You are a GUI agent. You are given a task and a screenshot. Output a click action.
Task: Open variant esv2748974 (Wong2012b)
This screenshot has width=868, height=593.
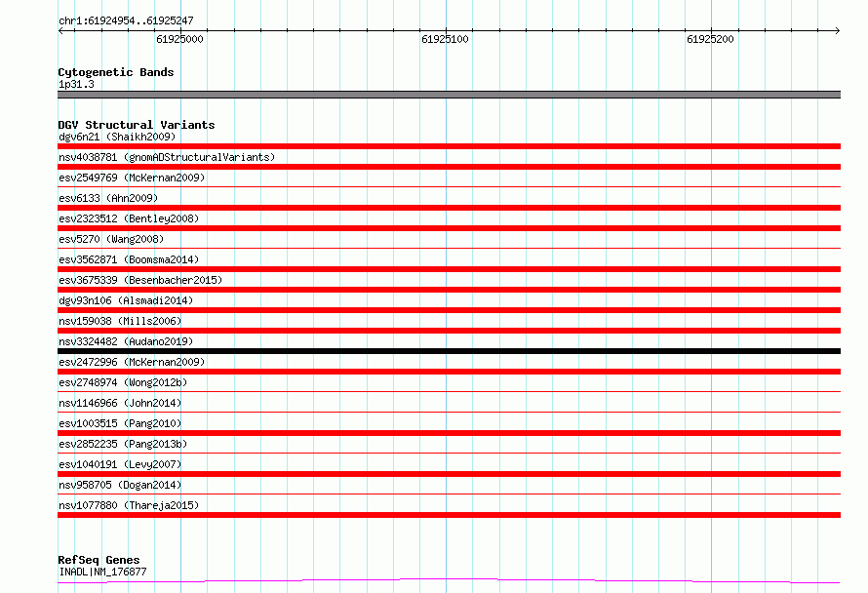pyautogui.click(x=123, y=382)
